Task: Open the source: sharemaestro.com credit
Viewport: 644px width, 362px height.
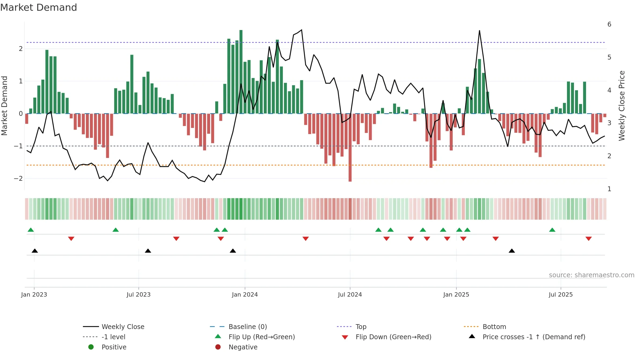Action: 592,275
